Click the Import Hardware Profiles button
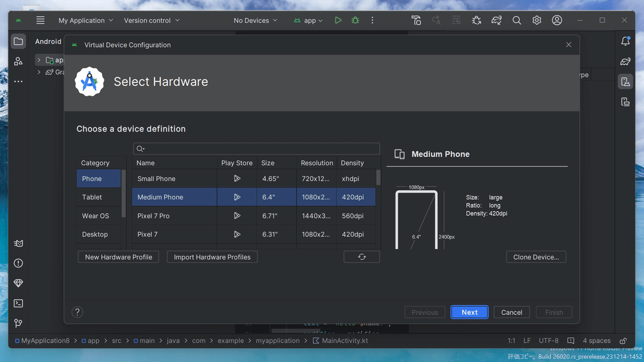This screenshot has width=644, height=362. pyautogui.click(x=212, y=257)
